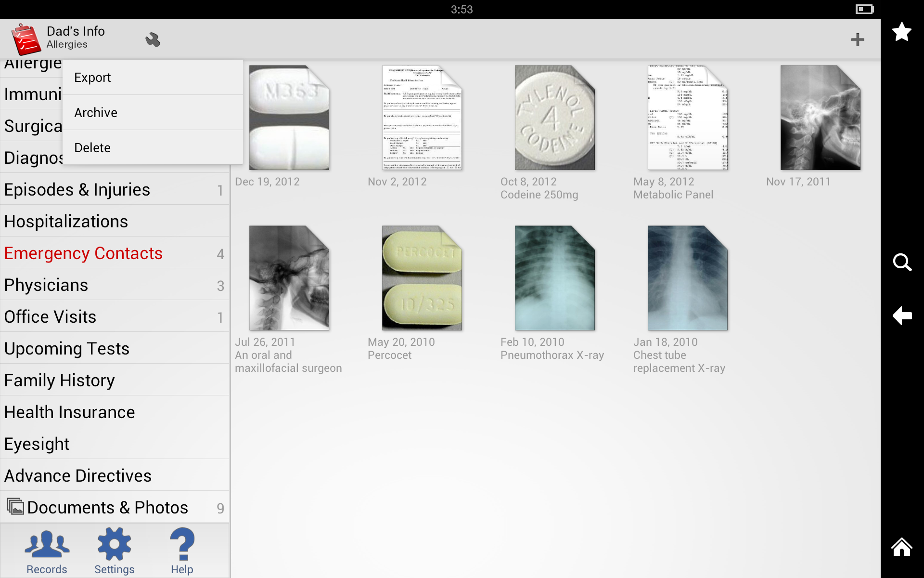Open Metabolic Panel document thumbnail
The height and width of the screenshot is (578, 924).
pyautogui.click(x=687, y=118)
